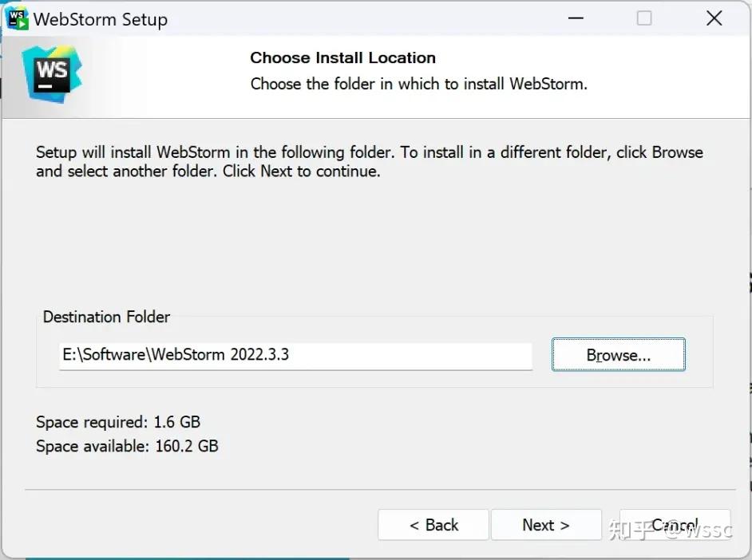Maximize the WebStorm Setup window
752x560 pixels.
tap(643, 18)
